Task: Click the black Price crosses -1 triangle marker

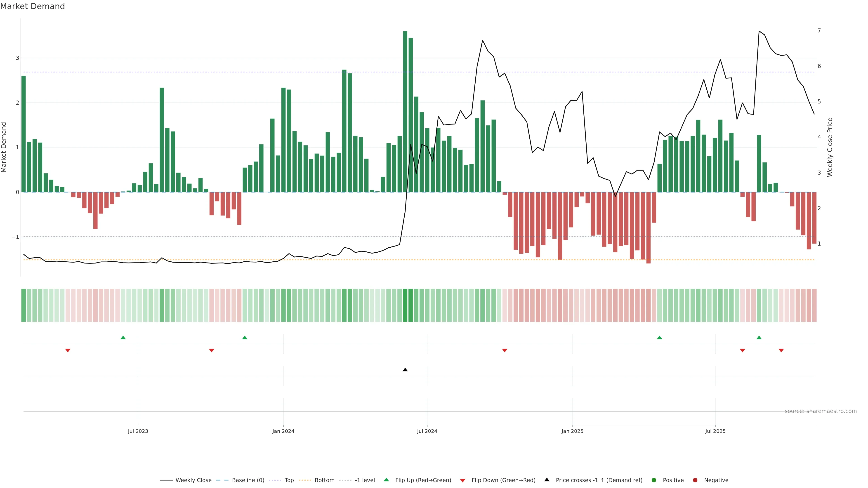Action: tap(405, 370)
